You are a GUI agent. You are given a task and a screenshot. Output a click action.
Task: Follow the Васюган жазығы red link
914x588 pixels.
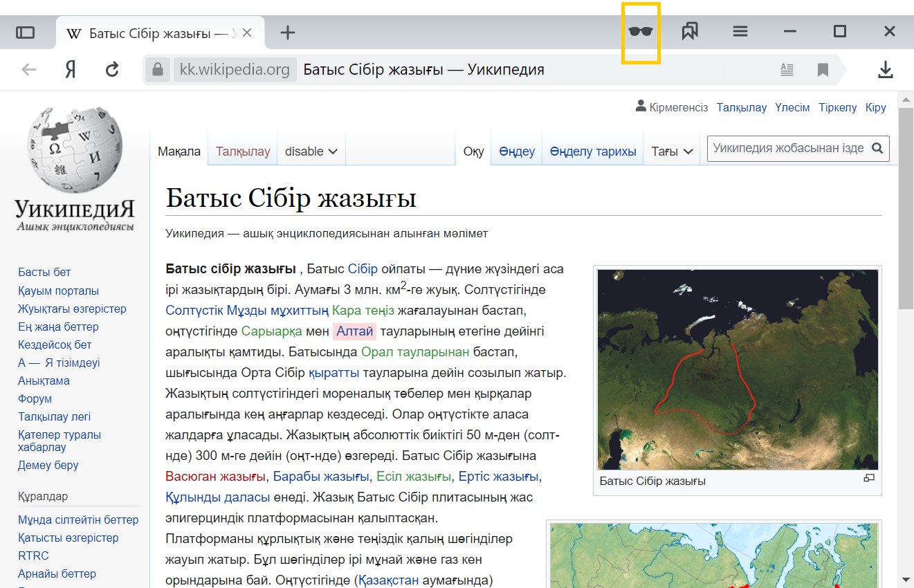(215, 477)
